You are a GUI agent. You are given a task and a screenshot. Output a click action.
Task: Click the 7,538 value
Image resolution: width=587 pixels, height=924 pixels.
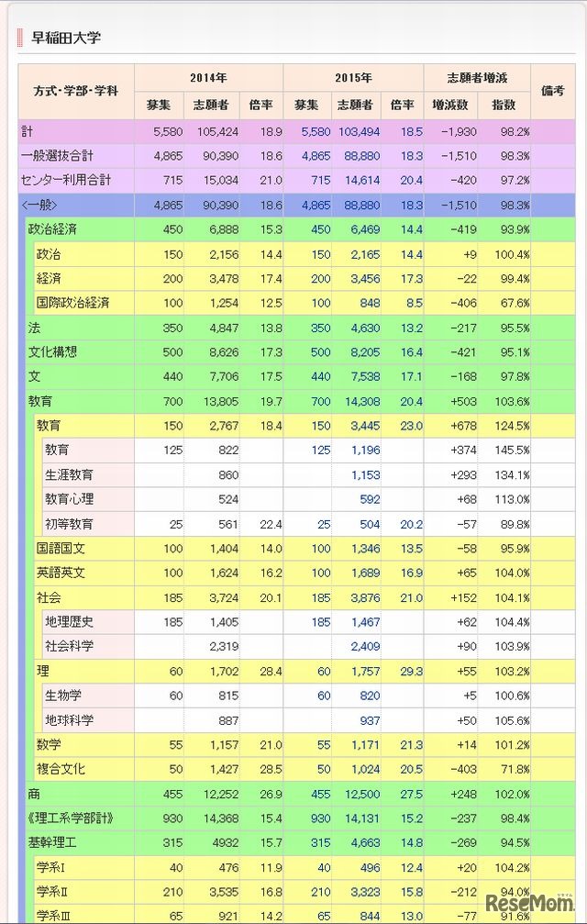tap(366, 376)
